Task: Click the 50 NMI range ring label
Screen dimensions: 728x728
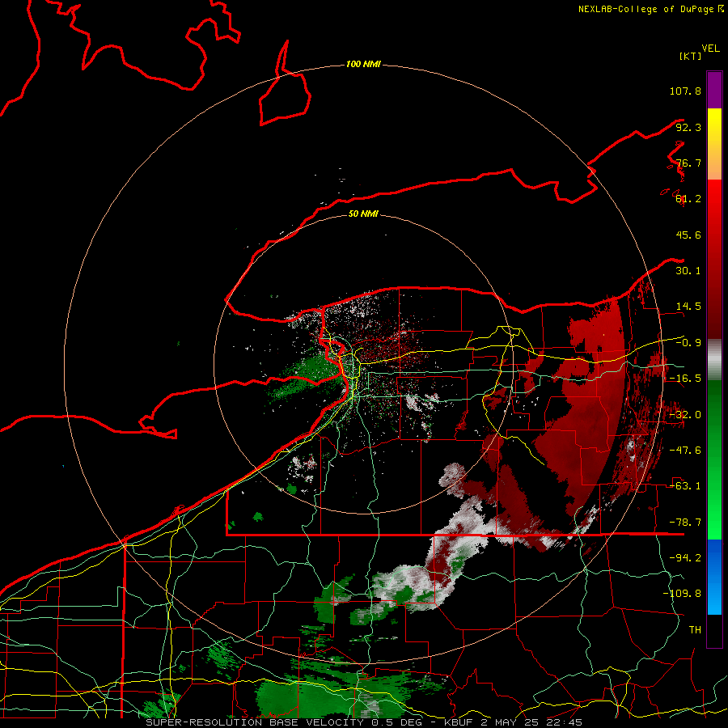Action: point(363,214)
